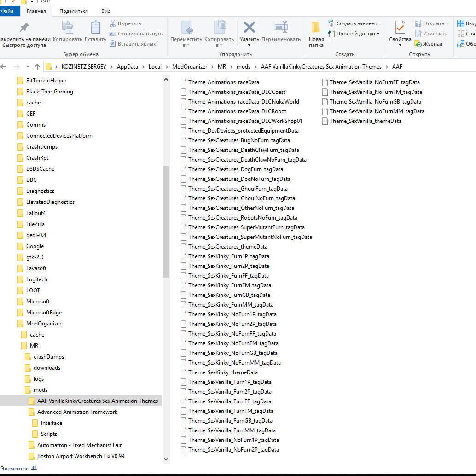Click the AAF VanillaKinkyCreatures breadcrumb segment
This screenshot has height=476, width=476.
(321, 67)
